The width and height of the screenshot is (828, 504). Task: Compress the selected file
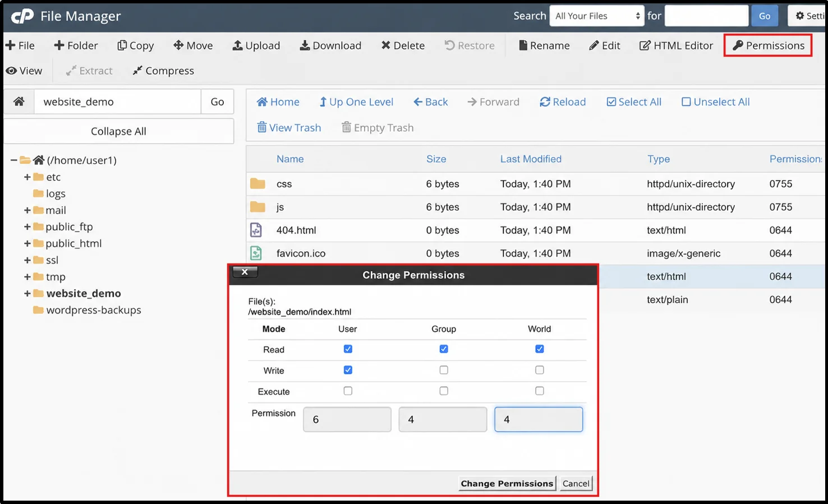point(163,71)
